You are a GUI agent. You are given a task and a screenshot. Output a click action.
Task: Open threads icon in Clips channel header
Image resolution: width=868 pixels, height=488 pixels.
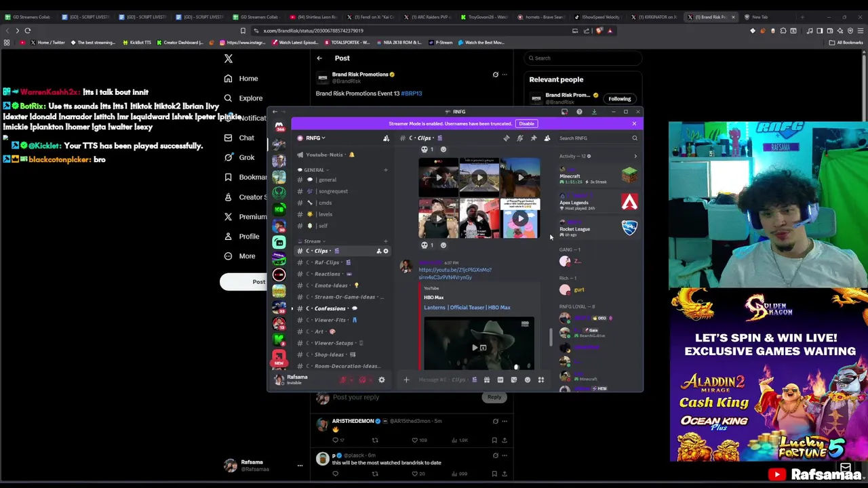pyautogui.click(x=506, y=138)
